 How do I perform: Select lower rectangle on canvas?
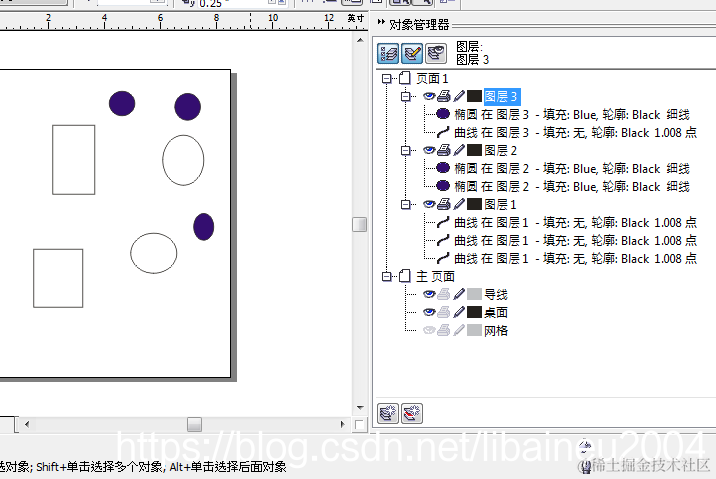[x=58, y=278]
